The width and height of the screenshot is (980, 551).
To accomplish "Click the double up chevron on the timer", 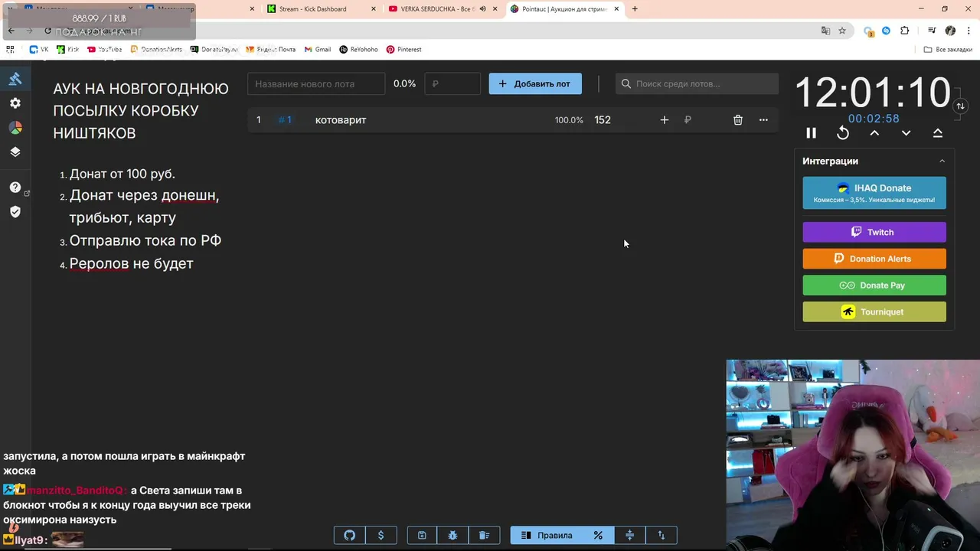I will 937,133.
